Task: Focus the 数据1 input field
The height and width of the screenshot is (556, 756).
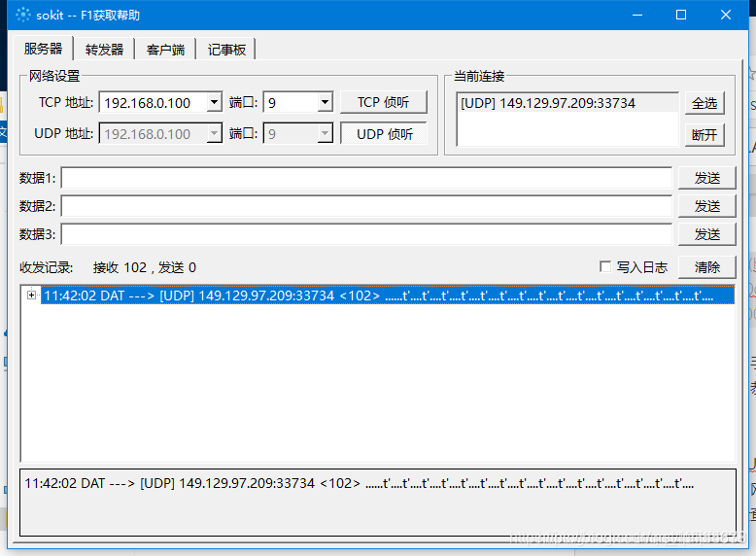Action: [366, 178]
